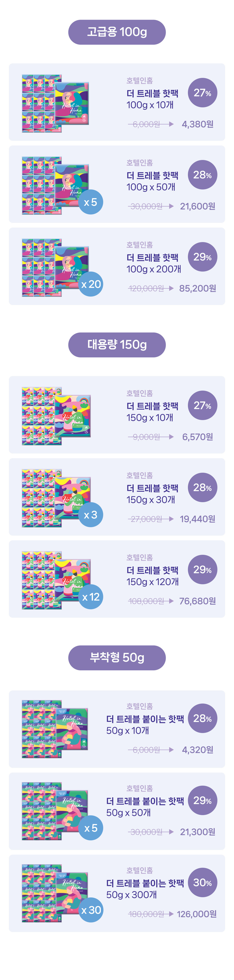The image size is (234, 980).
Task: Click the 27% badge on 100g x 10개
Action: point(202,93)
